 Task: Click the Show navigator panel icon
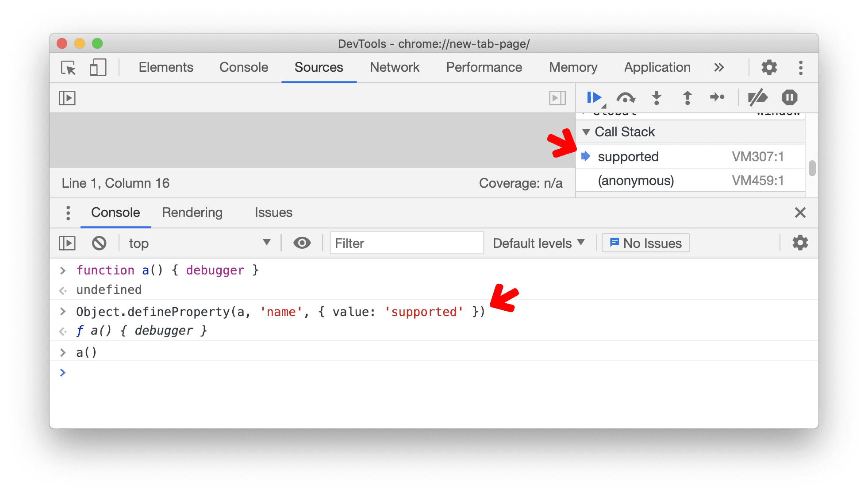click(67, 98)
